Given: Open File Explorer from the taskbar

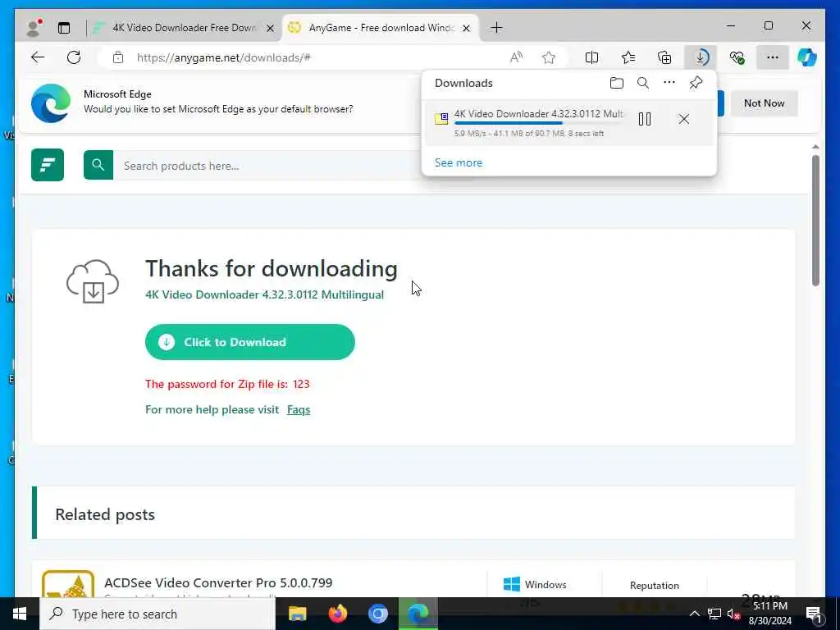Looking at the screenshot, I should coord(297,614).
